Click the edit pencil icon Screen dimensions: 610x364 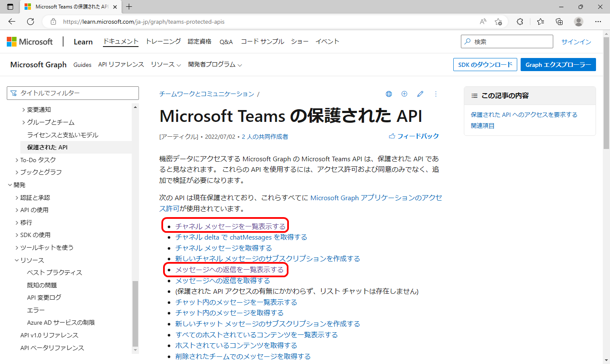pyautogui.click(x=420, y=94)
